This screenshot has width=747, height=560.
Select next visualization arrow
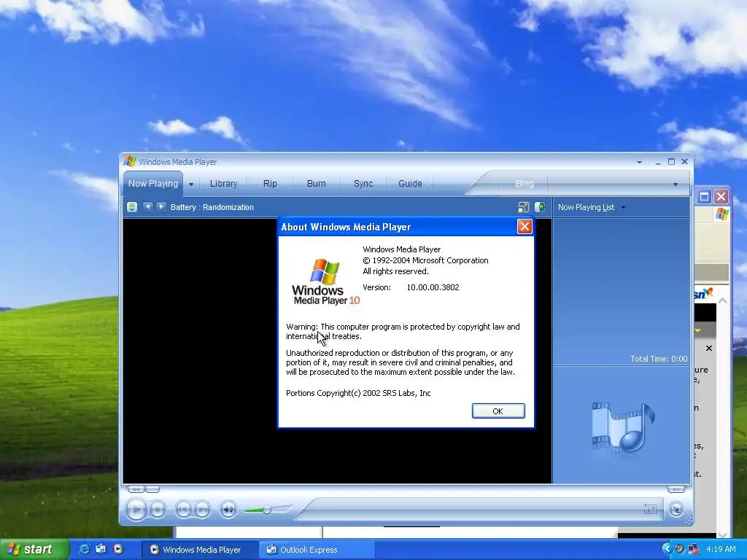pyautogui.click(x=161, y=206)
